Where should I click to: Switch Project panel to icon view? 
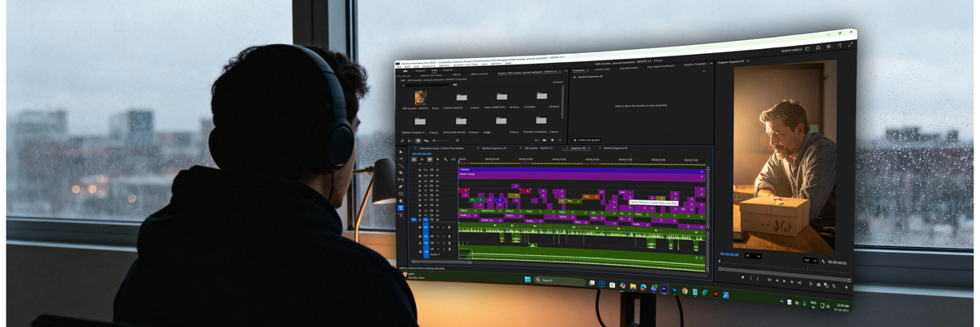pyautogui.click(x=419, y=141)
